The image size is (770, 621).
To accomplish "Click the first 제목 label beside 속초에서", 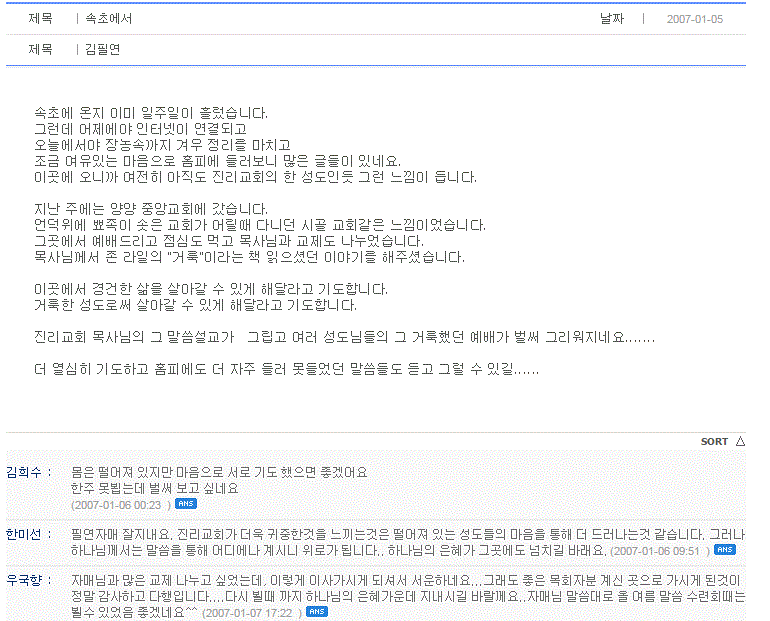I will (x=40, y=19).
